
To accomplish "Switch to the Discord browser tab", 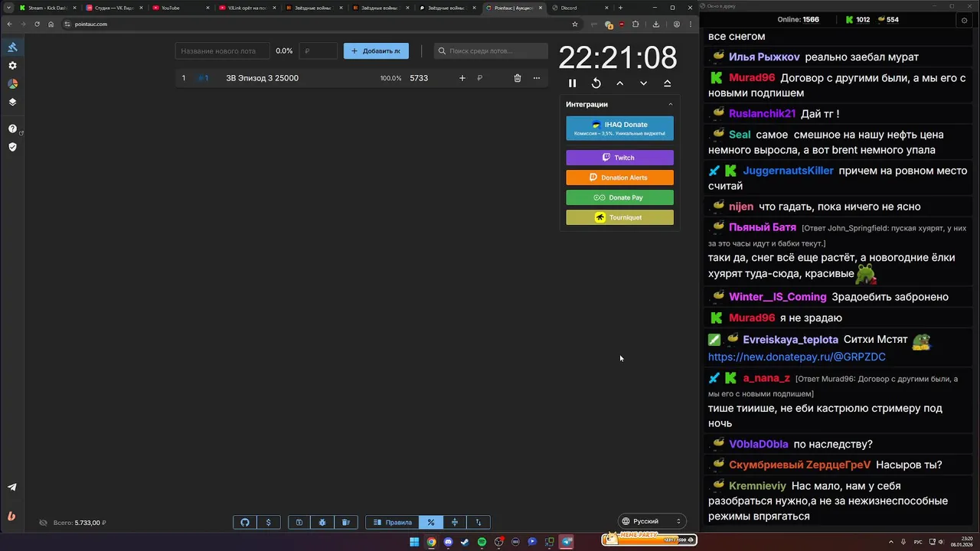I will coord(578,8).
